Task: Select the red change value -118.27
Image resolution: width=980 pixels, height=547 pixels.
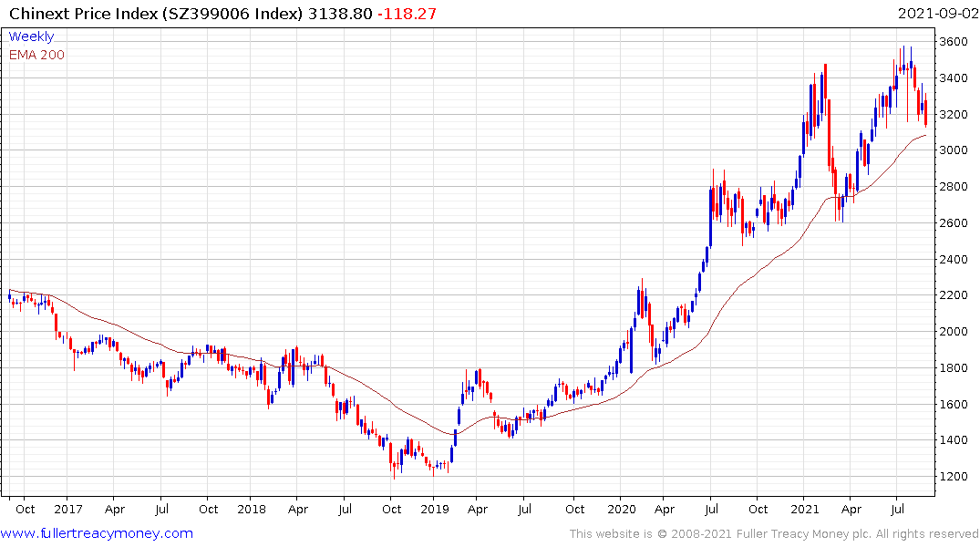Action: point(407,14)
